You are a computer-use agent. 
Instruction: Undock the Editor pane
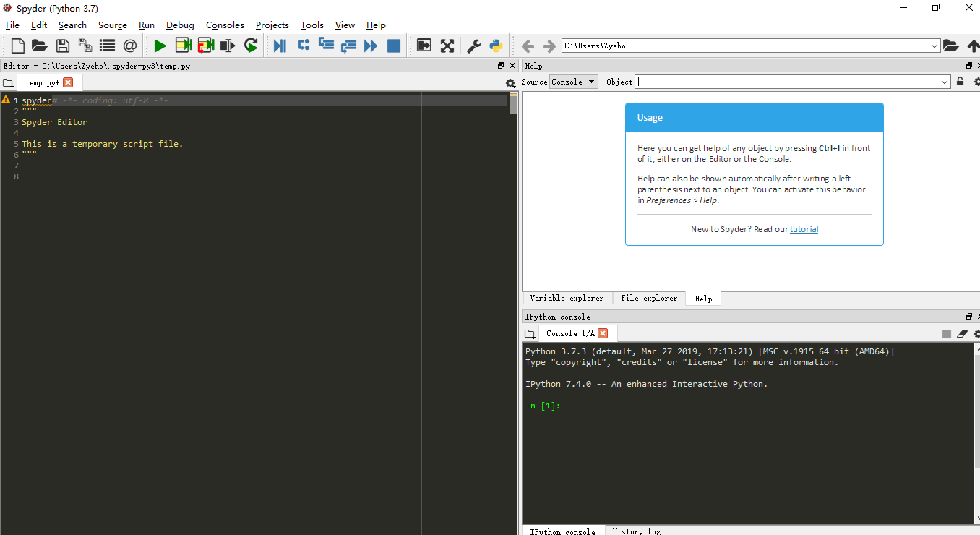[501, 66]
